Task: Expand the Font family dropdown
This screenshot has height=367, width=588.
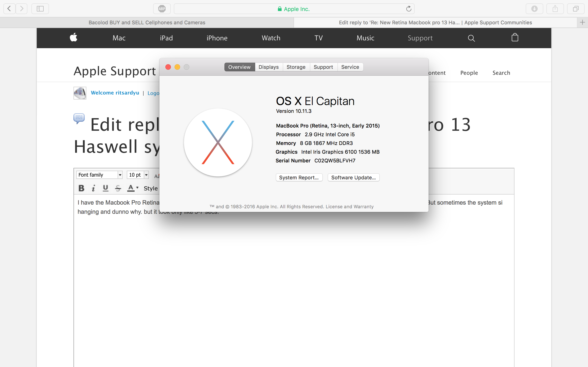Action: 120,175
